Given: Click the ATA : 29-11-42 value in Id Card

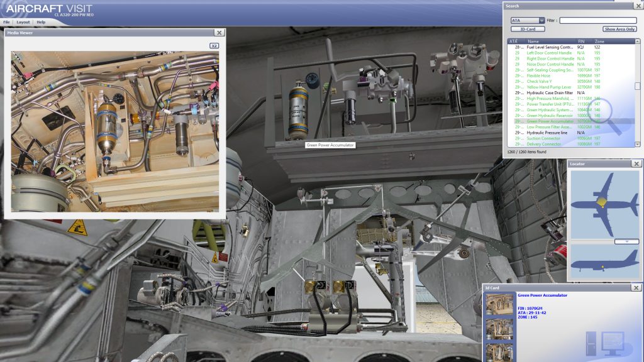Looking at the screenshot, I should tap(532, 313).
